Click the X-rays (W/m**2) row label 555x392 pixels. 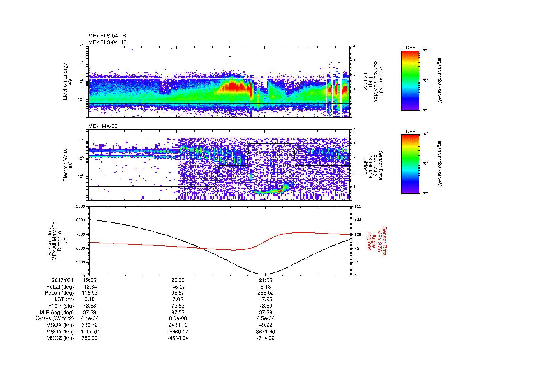(55, 318)
